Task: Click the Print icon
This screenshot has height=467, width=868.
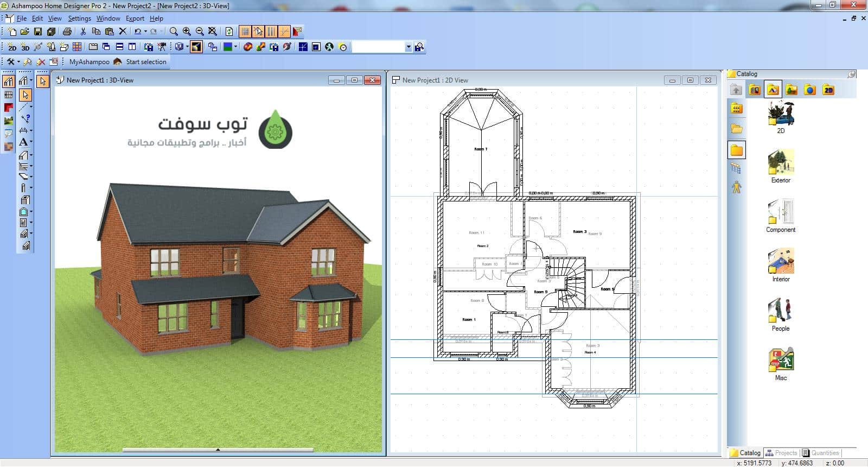Action: tap(67, 31)
